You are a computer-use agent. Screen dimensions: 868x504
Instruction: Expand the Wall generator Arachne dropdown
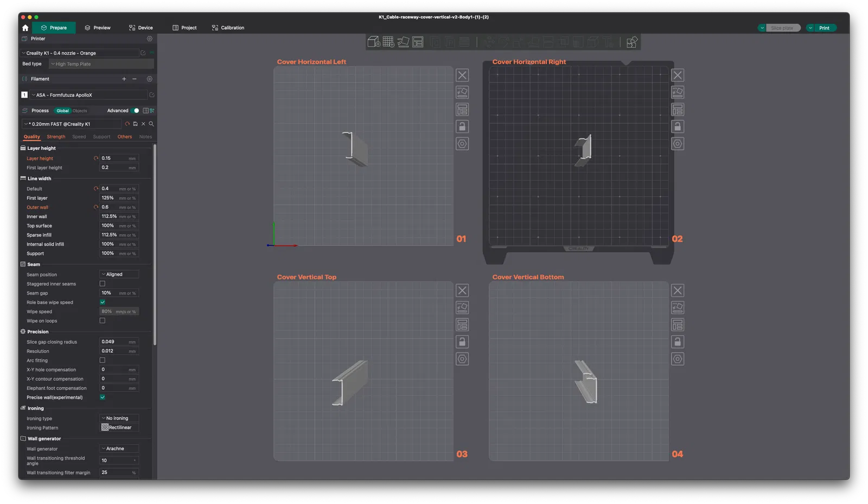[x=119, y=449]
